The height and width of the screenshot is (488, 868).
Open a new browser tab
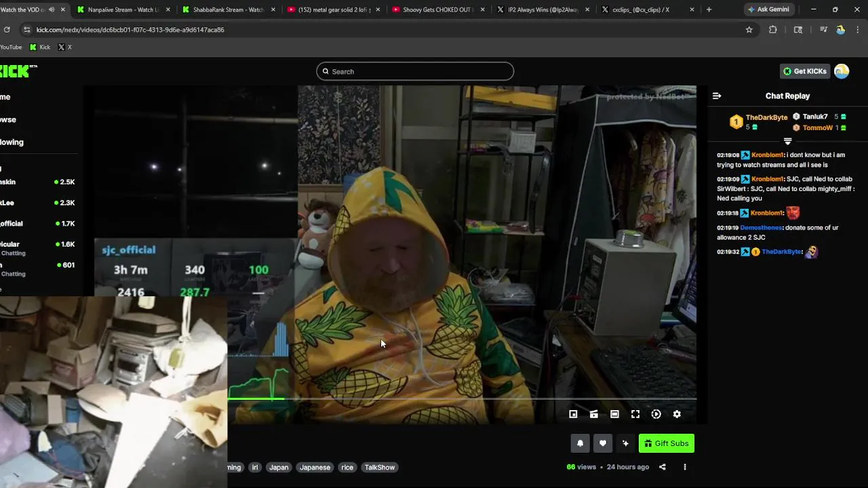709,9
